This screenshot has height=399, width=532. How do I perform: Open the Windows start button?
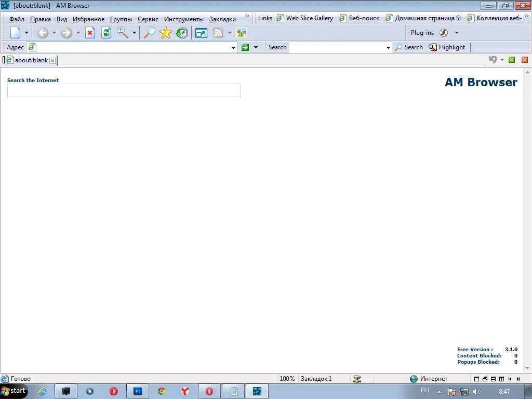(x=14, y=391)
